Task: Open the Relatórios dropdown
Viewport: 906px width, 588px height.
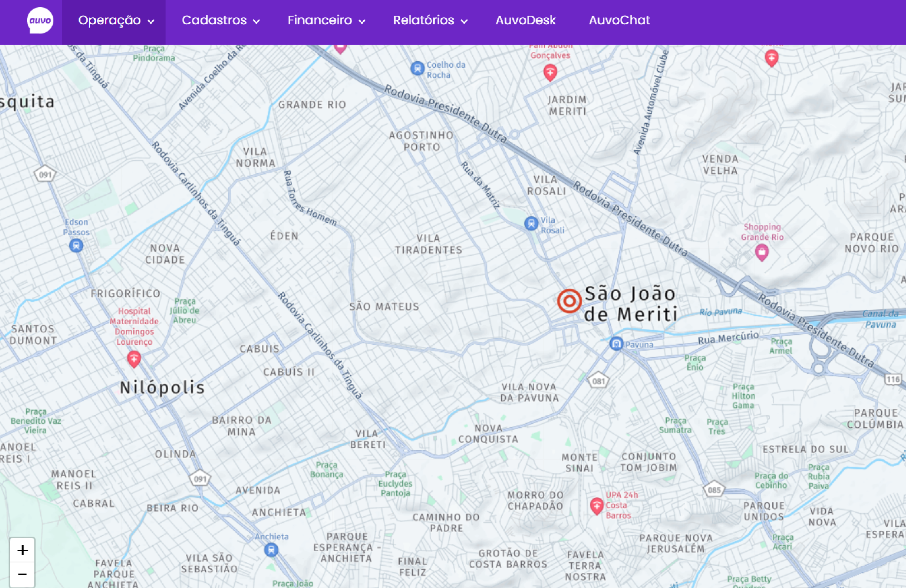Action: [430, 21]
